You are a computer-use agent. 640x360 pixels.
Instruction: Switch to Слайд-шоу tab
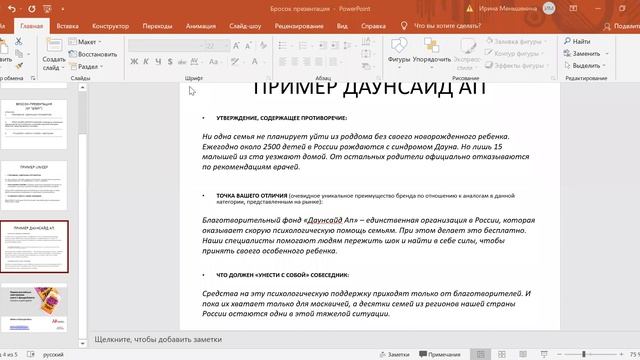click(245, 26)
